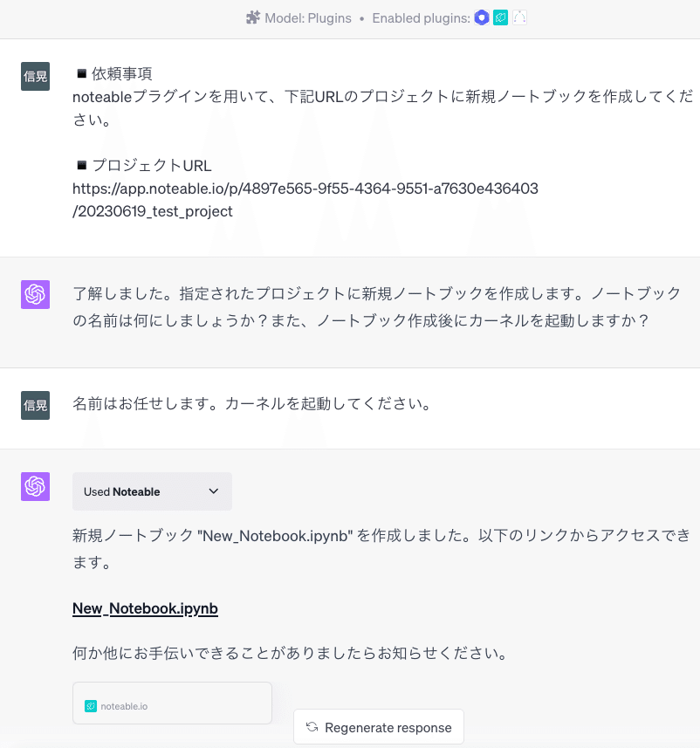The width and height of the screenshot is (700, 748).
Task: Click the 信見 user avatar at top
Action: click(35, 76)
